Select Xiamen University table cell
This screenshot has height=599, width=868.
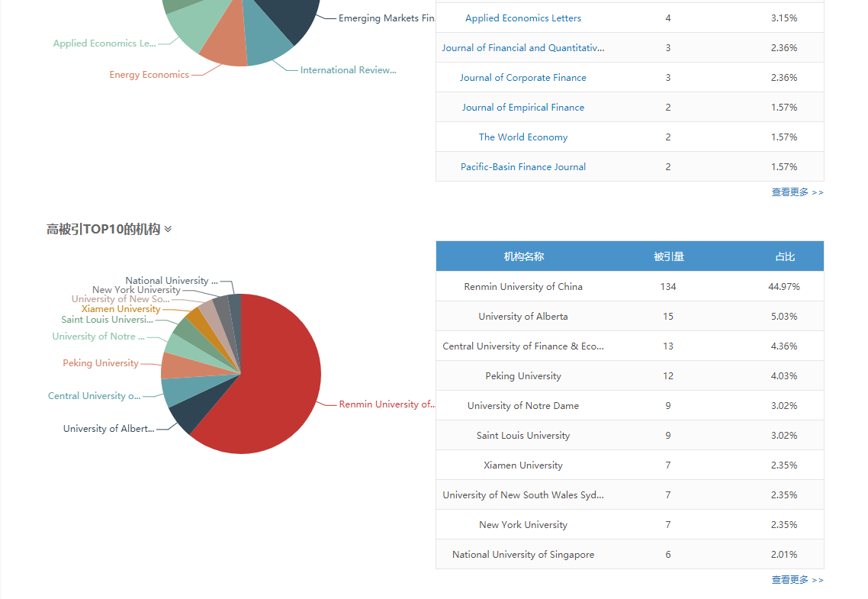[x=523, y=465]
